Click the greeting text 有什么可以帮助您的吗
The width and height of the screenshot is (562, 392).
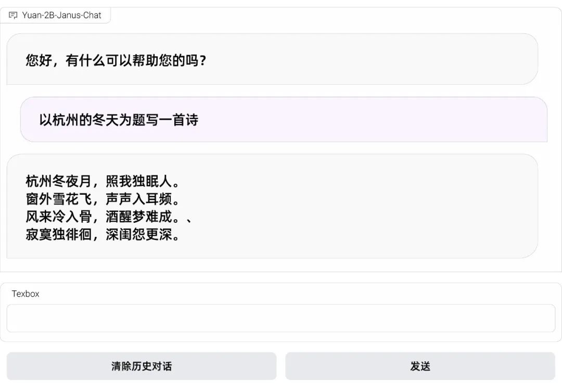tap(132, 60)
